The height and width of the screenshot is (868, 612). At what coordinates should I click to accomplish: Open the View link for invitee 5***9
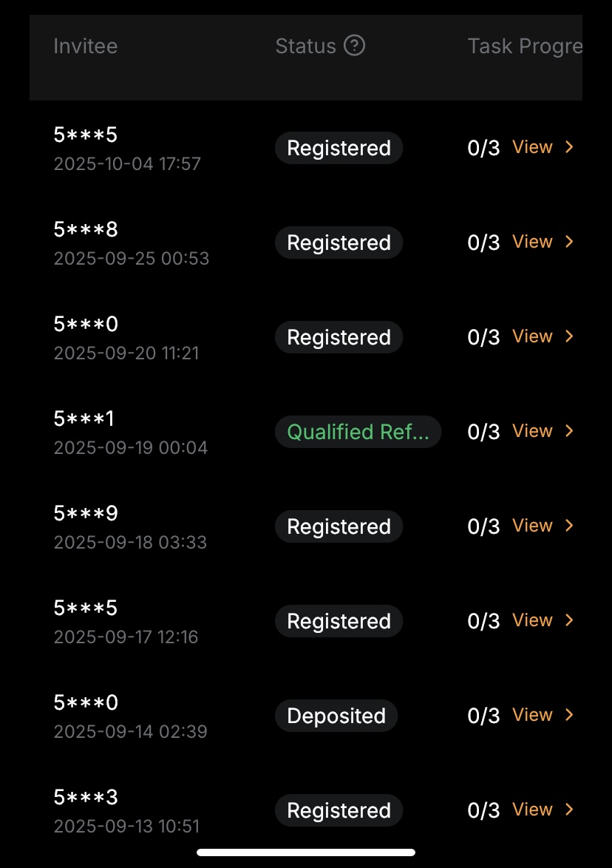click(532, 526)
